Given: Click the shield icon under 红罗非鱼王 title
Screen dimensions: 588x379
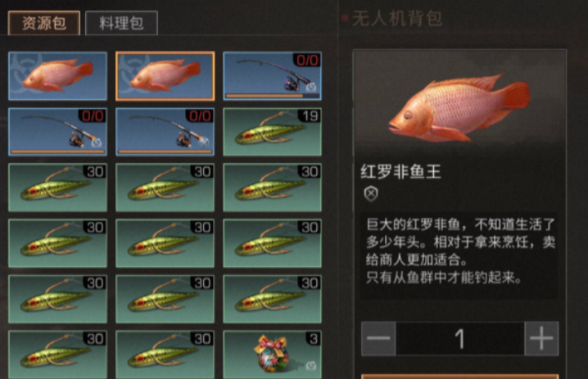Looking at the screenshot, I should (x=371, y=194).
